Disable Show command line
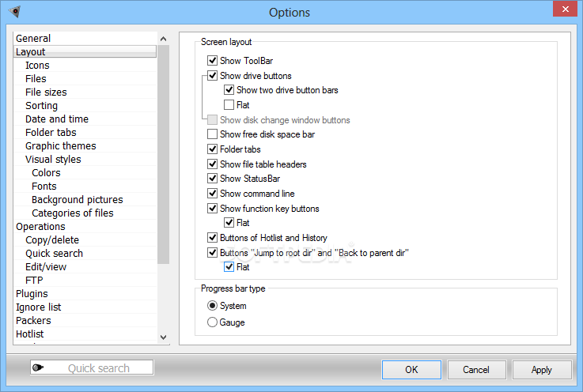 point(212,193)
